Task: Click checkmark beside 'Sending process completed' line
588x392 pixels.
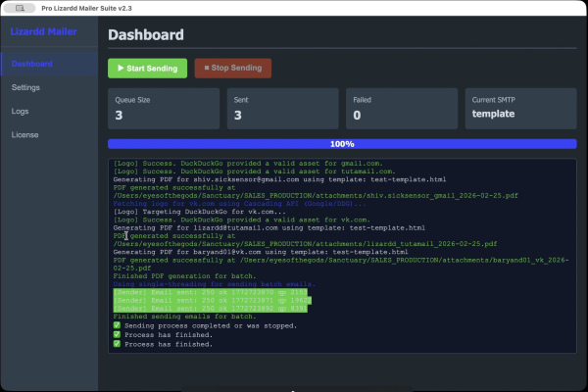Action: [117, 325]
